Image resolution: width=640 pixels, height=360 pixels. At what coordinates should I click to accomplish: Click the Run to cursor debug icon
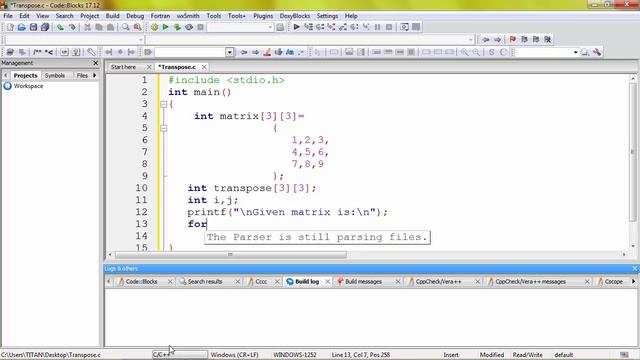click(x=309, y=27)
